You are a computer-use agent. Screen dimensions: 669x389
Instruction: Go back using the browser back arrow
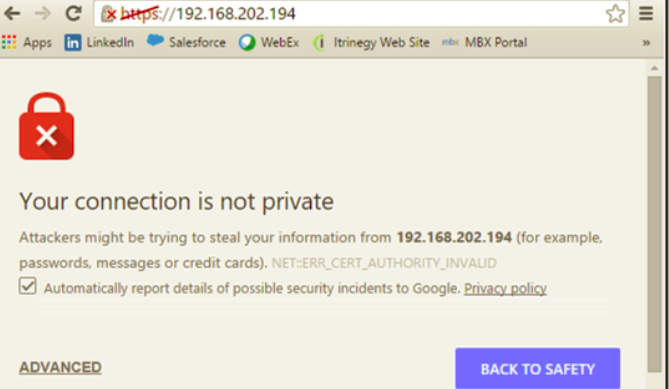point(12,14)
